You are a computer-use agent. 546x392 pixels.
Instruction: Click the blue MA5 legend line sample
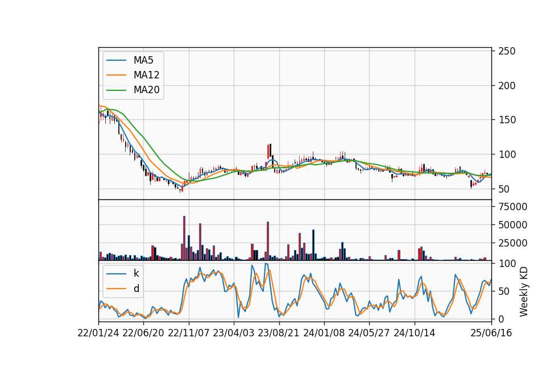click(116, 61)
